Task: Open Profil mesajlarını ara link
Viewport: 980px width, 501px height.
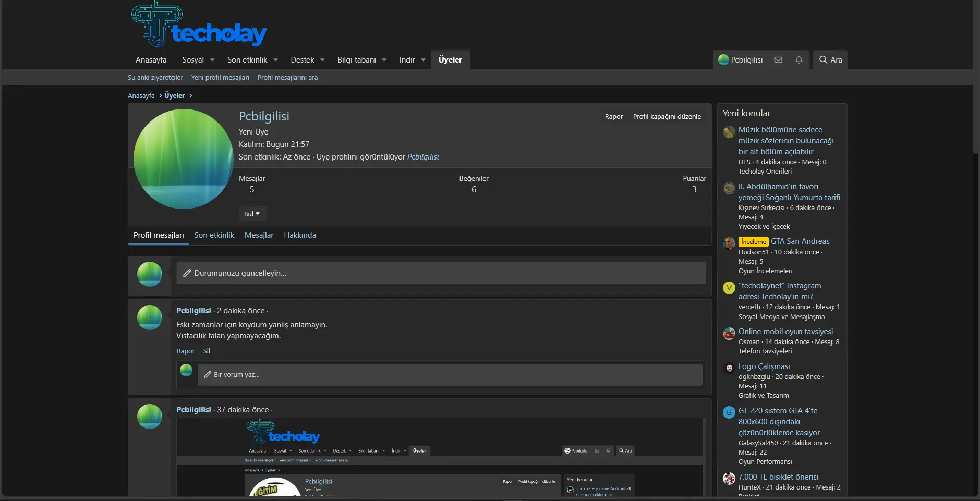Action: point(287,77)
